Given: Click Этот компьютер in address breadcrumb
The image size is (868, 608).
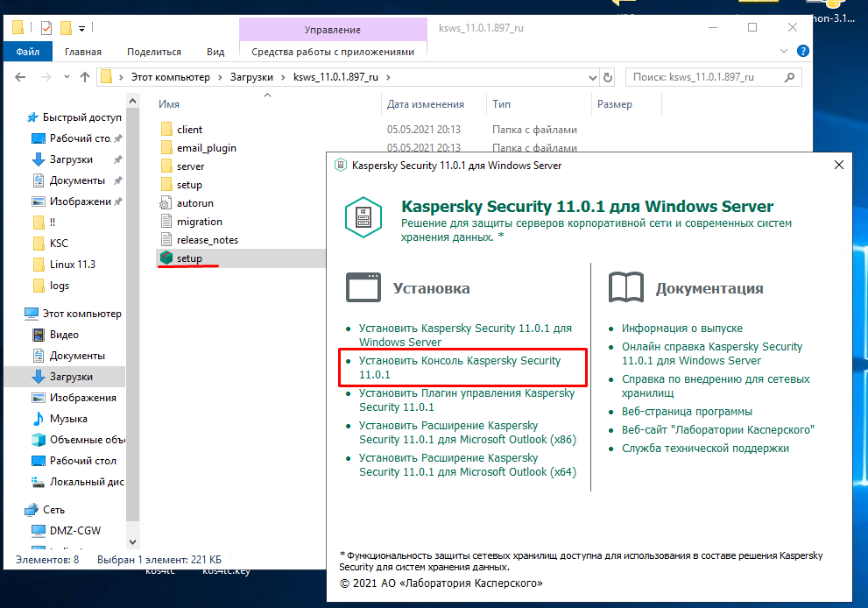Looking at the screenshot, I should click(x=171, y=77).
